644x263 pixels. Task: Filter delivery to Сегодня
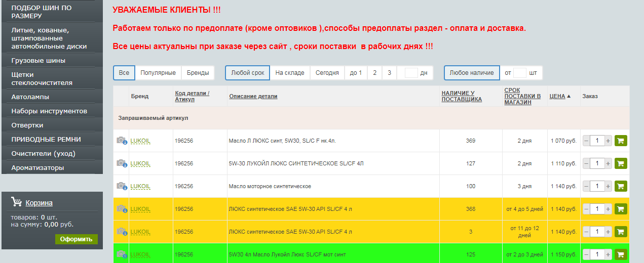pos(327,73)
